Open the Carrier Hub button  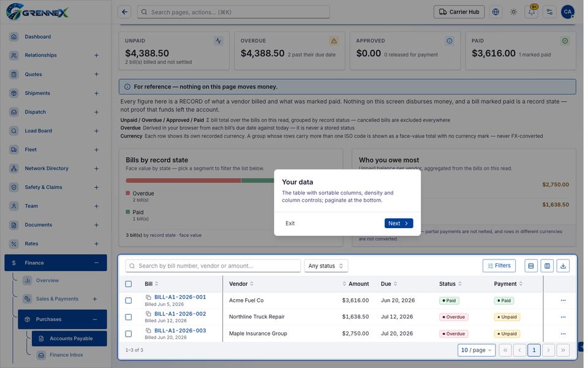pos(459,12)
